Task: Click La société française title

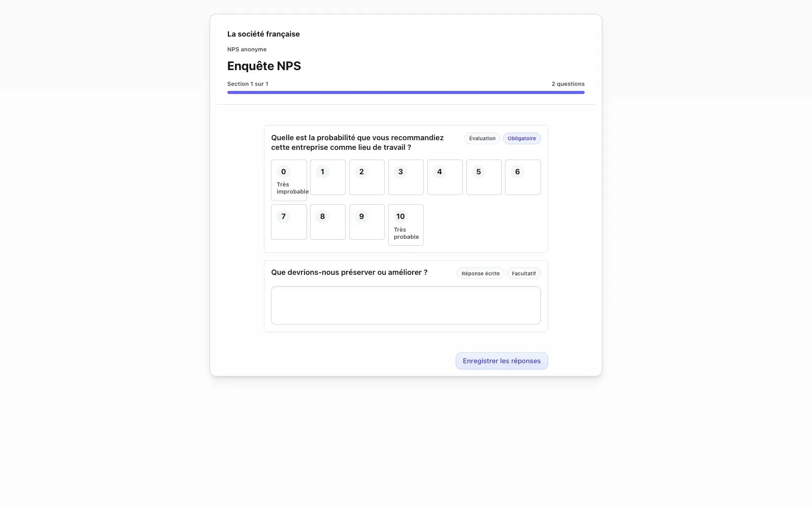Action: 263,34
